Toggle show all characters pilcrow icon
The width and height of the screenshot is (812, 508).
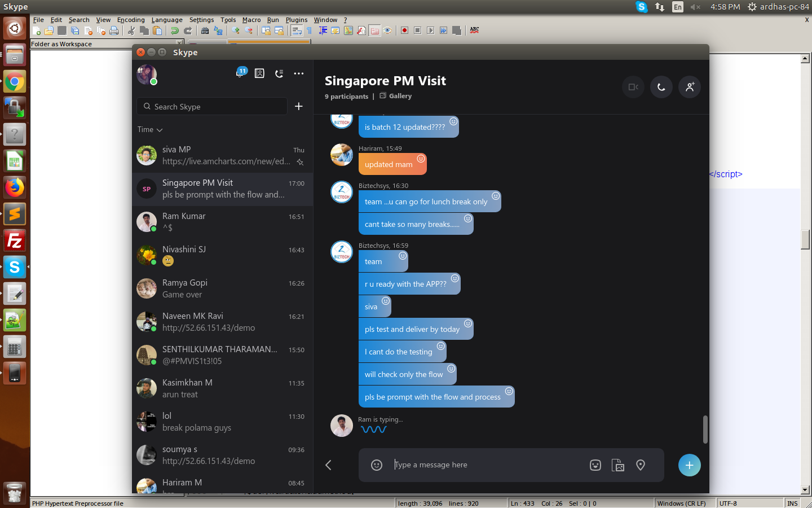click(309, 30)
